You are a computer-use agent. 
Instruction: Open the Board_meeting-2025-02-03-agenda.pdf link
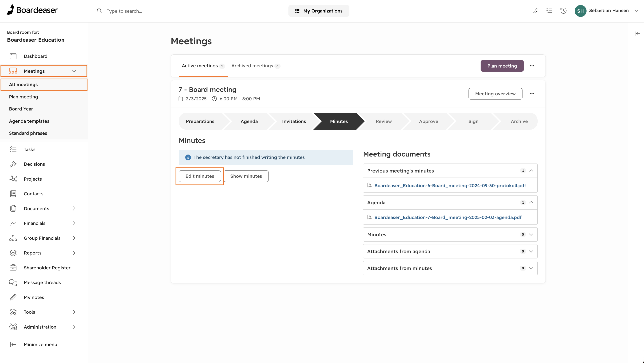coord(448,217)
